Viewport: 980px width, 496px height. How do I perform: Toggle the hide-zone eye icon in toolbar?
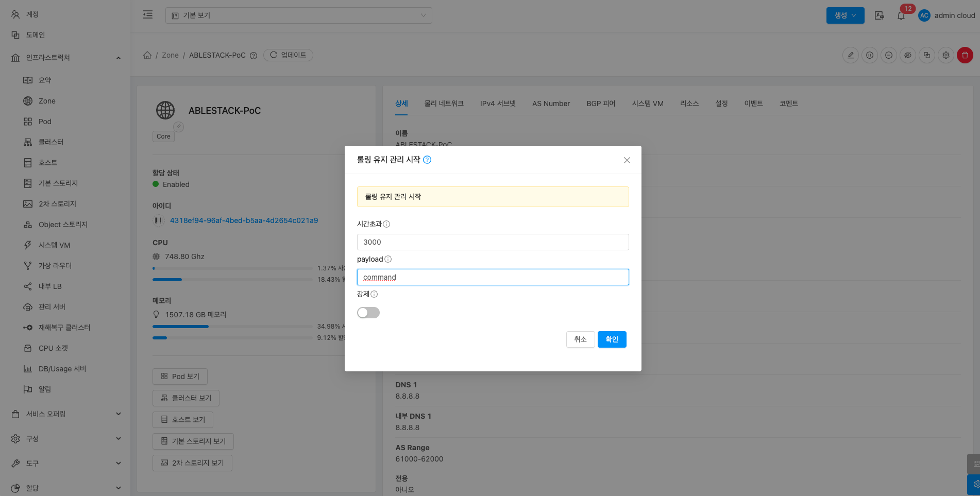point(907,55)
